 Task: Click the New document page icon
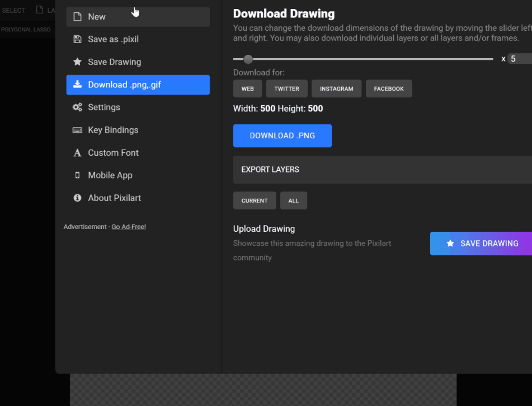[x=77, y=17]
